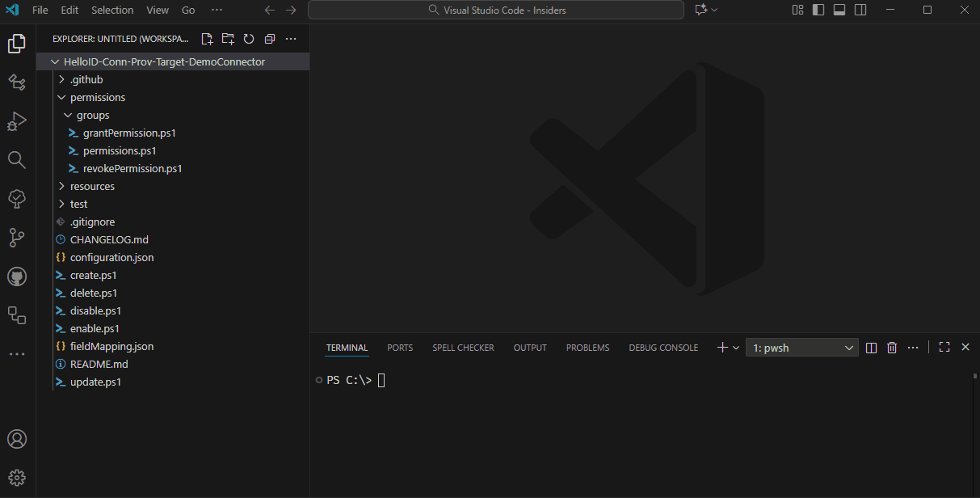Switch to the PROBLEMS tab
The image size is (980, 498).
pyautogui.click(x=587, y=348)
